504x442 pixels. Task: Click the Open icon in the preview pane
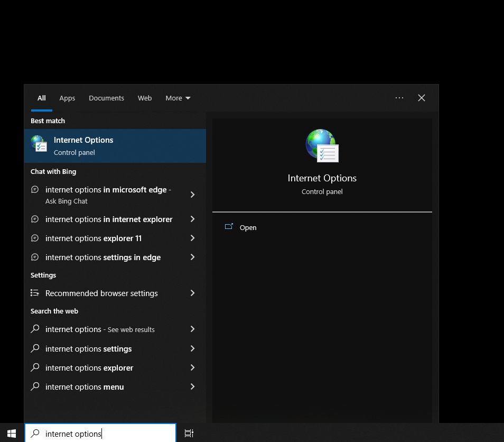point(229,227)
